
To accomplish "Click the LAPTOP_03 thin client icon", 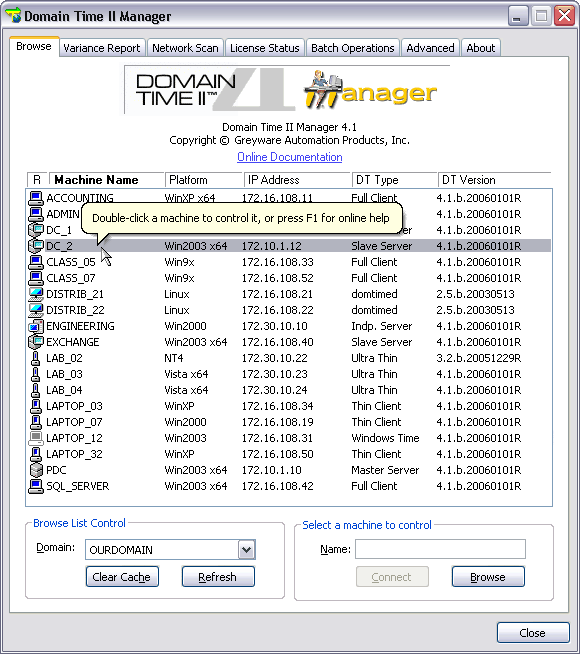I will pyautogui.click(x=36, y=406).
